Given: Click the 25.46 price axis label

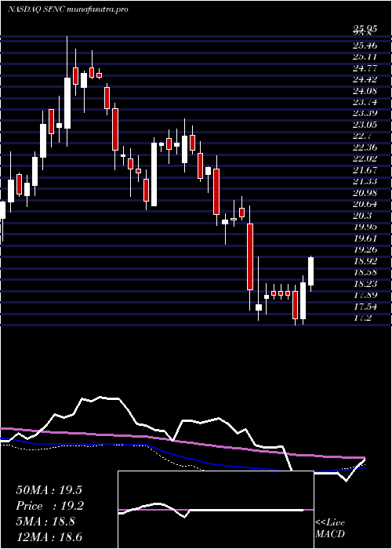Looking at the screenshot, I should 365,45.
